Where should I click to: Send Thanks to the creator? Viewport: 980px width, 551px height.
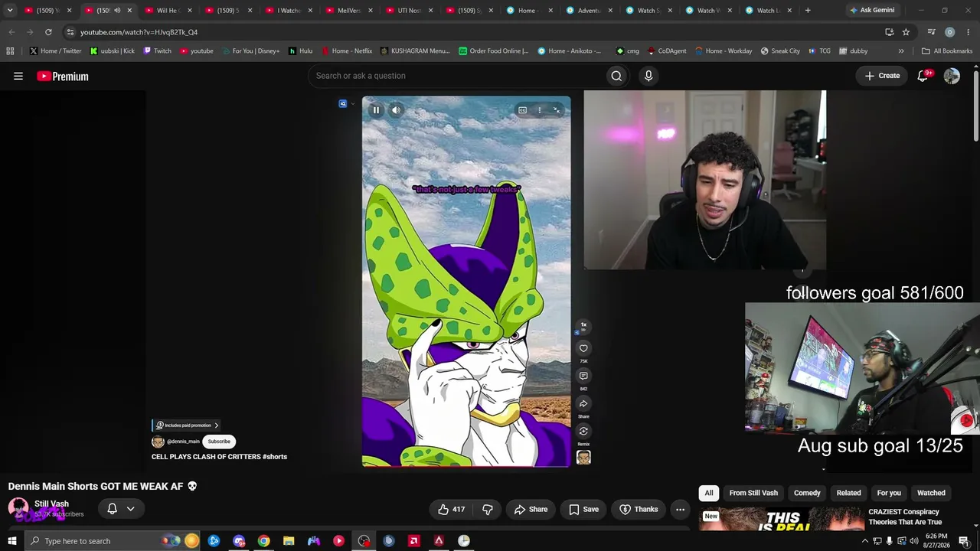point(639,509)
